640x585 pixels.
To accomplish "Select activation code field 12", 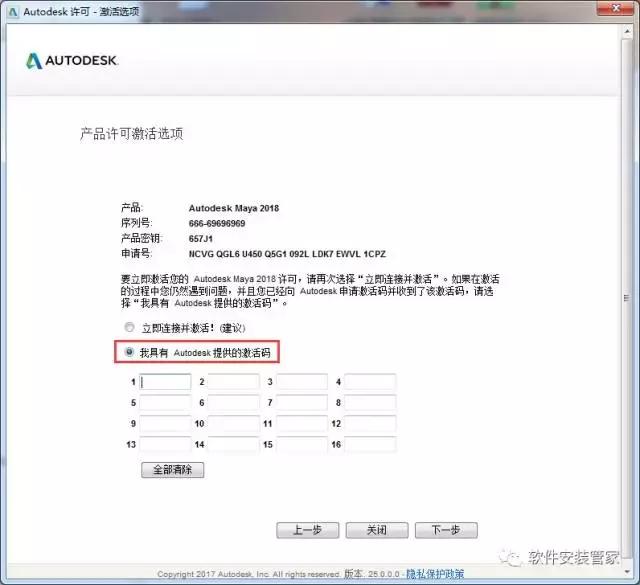I will click(370, 424).
